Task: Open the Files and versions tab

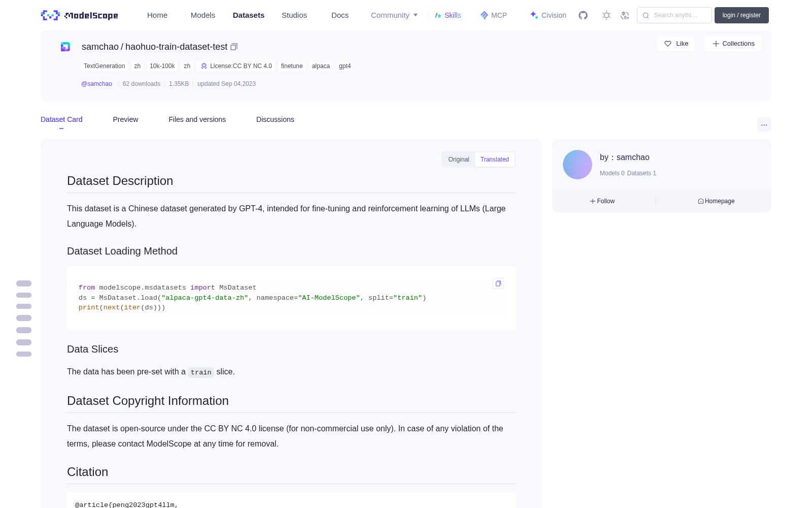Action: (197, 119)
